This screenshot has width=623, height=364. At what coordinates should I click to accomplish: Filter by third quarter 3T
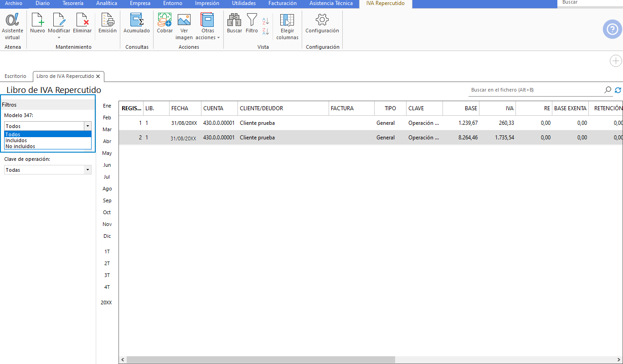click(x=107, y=275)
